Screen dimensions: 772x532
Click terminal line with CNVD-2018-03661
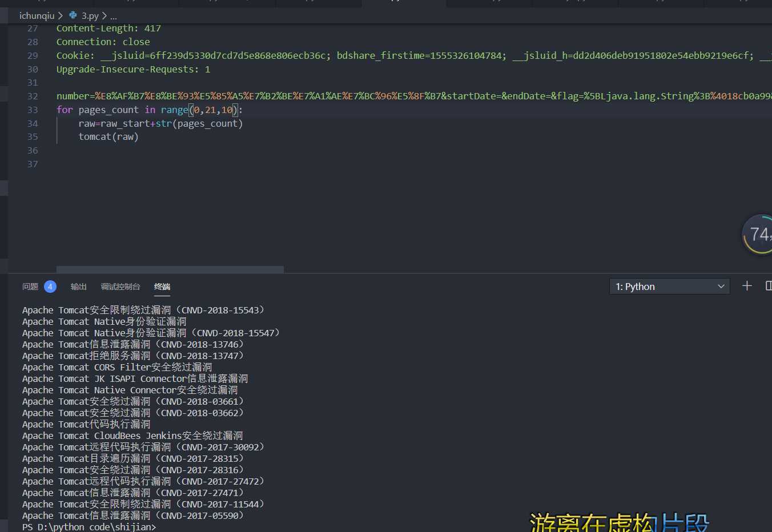[134, 401]
